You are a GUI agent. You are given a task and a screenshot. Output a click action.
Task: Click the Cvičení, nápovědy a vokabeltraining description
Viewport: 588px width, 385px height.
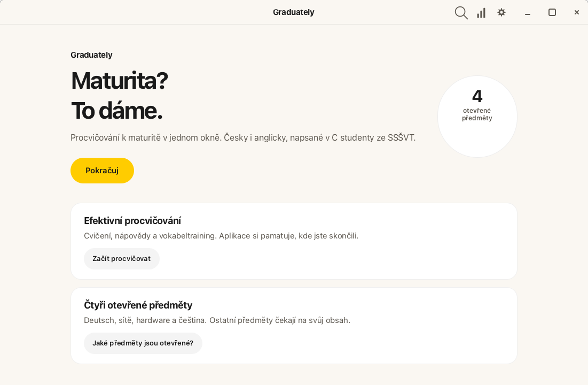(221, 236)
